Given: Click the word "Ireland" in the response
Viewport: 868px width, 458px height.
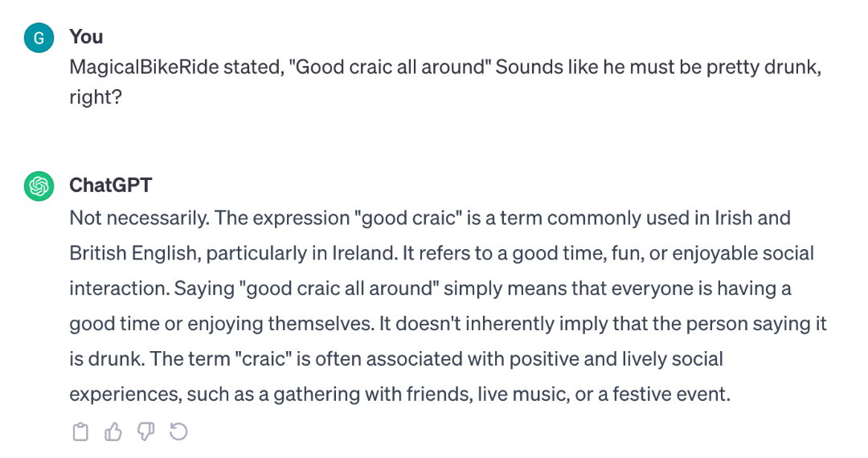Looking at the screenshot, I should tap(364, 253).
